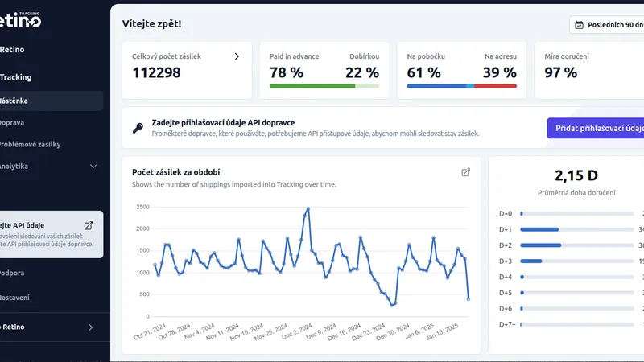644x362 pixels.
Task: Click the Jan 13, 2025 axis label
Action: point(442,331)
